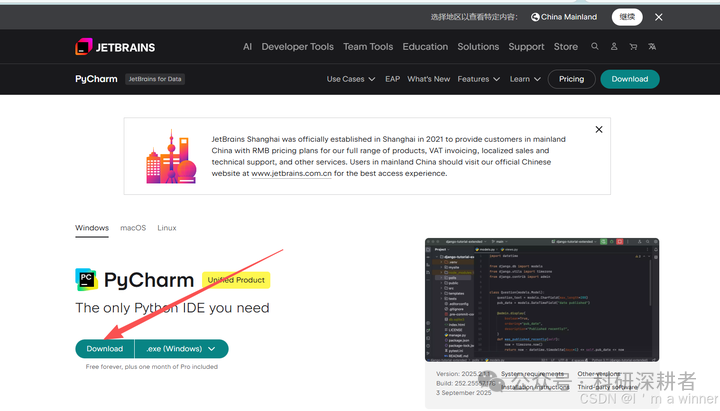Click the JetBrains logo
720x411 pixels.
[115, 47]
